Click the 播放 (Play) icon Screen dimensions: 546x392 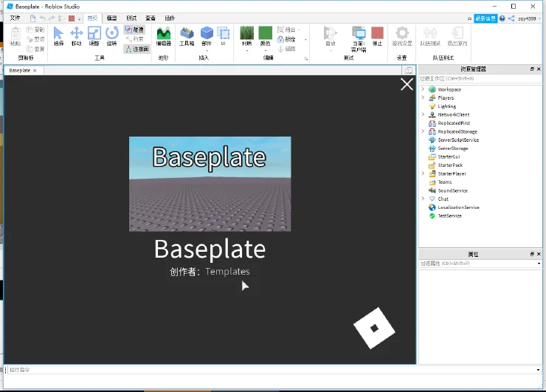point(330,33)
